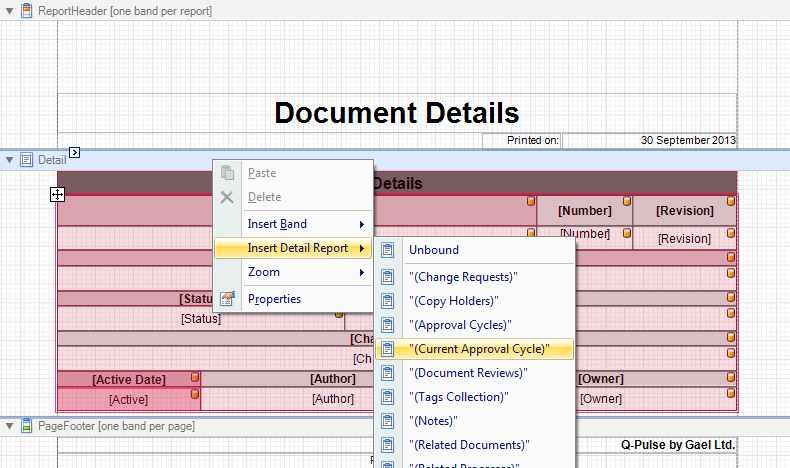Open the Detail band smart tag arrow
This screenshot has height=468, width=790.
point(74,152)
